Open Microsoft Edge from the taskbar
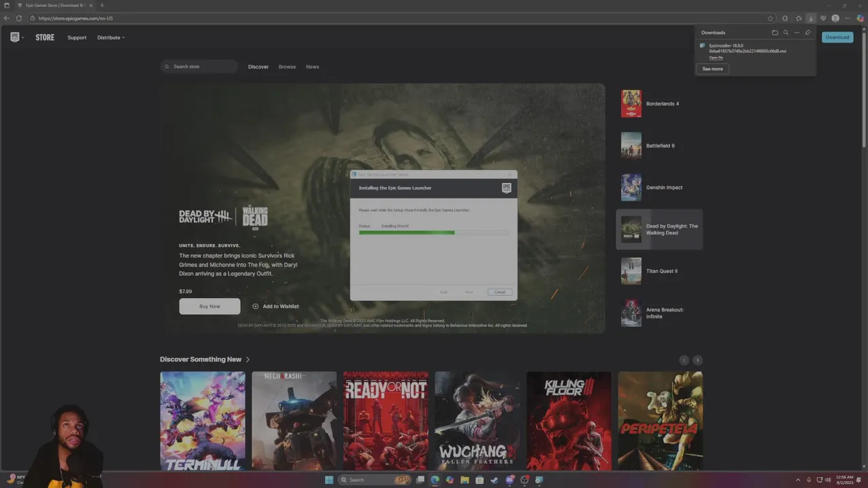Viewport: 868px width, 488px height. (x=435, y=480)
